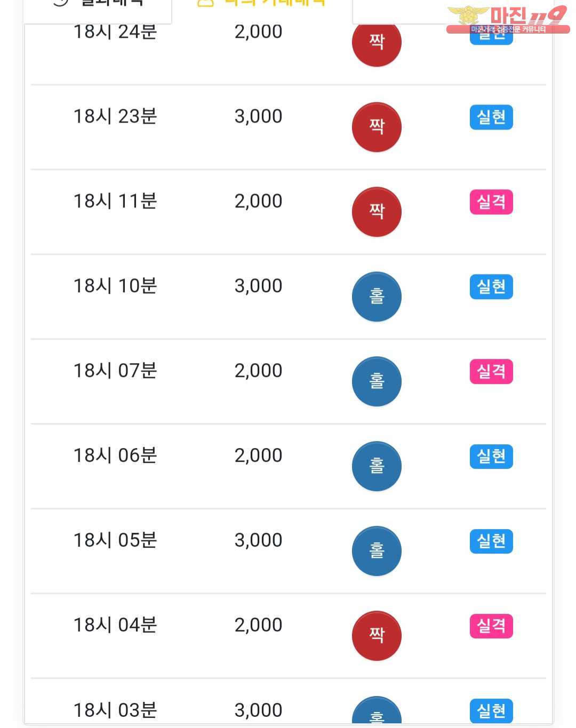Click the red 짝 circle for 18시 24분
Image resolution: width=576 pixels, height=728 pixels.
[x=377, y=42]
